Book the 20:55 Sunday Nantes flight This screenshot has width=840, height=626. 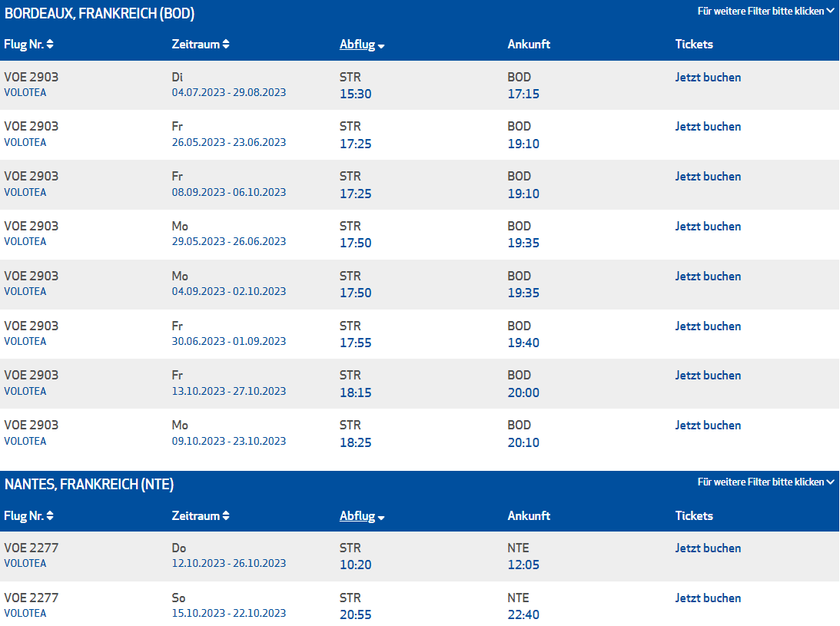[x=708, y=598]
